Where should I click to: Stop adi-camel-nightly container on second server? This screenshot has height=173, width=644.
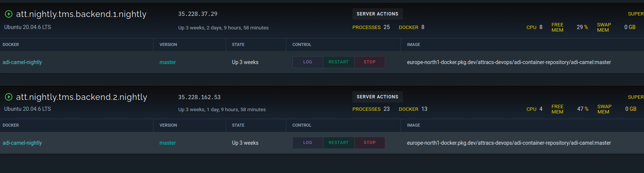(x=370, y=143)
